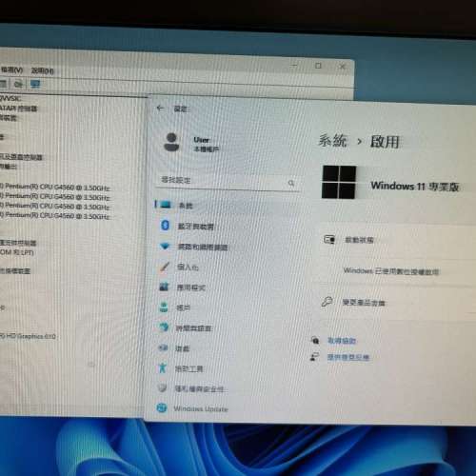Click the Windows 11 logo on Activation page
The width and height of the screenshot is (476, 476).
339,182
